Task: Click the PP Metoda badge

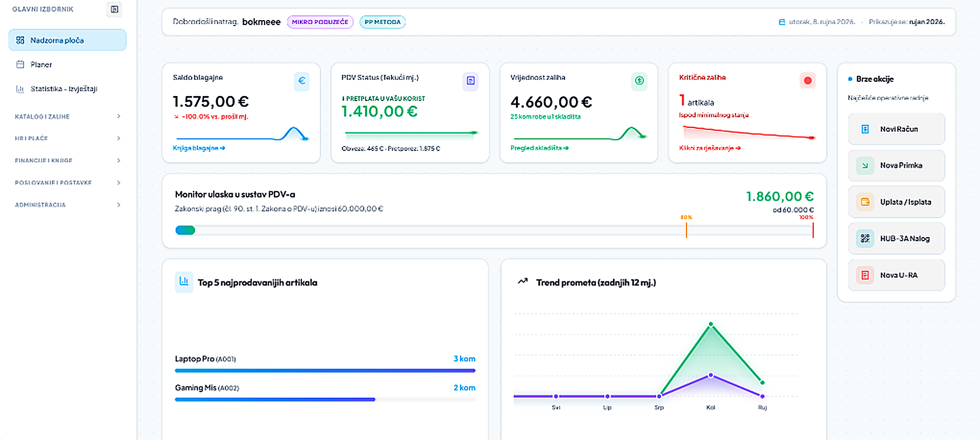Action: [382, 22]
